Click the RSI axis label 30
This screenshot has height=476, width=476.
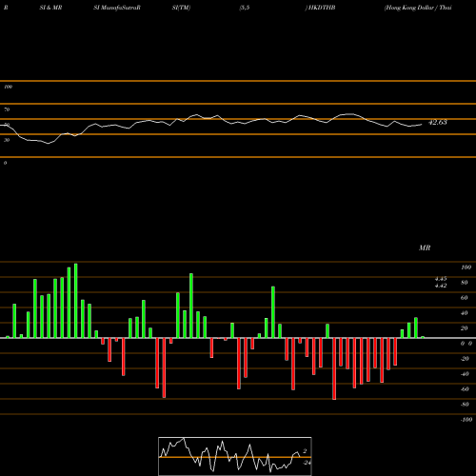(7, 140)
